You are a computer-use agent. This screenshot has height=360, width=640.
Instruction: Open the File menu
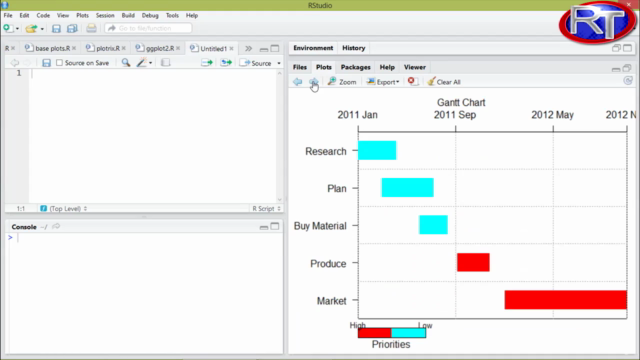point(8,15)
